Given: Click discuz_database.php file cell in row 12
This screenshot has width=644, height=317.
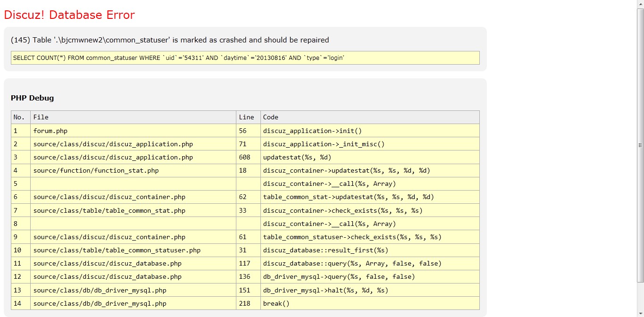Looking at the screenshot, I should point(133,276).
